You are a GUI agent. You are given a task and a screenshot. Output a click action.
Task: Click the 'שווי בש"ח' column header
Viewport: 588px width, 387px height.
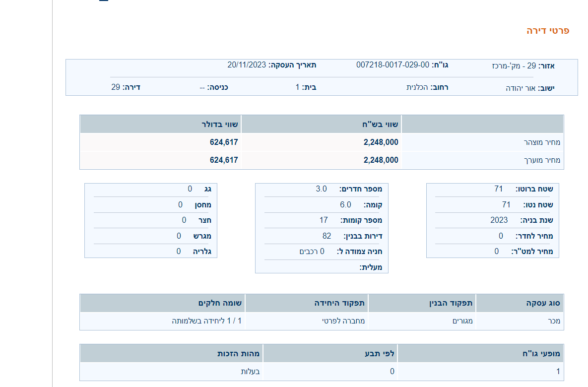pos(382,125)
